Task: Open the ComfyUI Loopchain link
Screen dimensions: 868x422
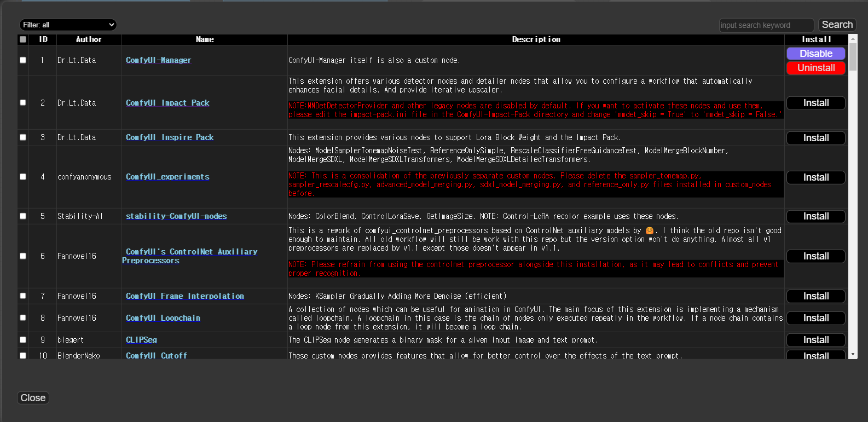Action: [163, 318]
